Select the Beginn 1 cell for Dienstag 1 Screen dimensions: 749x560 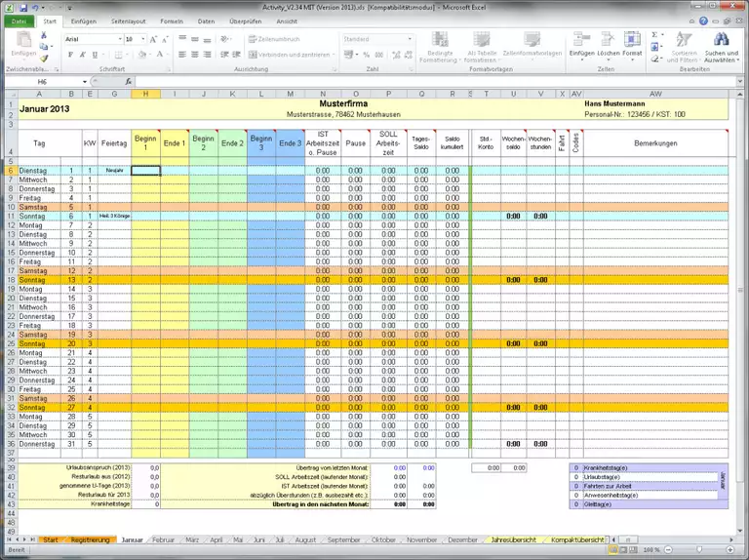coord(145,171)
